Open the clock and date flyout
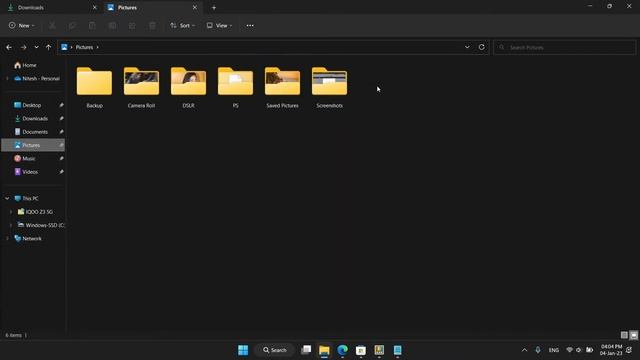Viewport: 640px width, 360px height. pyautogui.click(x=611, y=350)
